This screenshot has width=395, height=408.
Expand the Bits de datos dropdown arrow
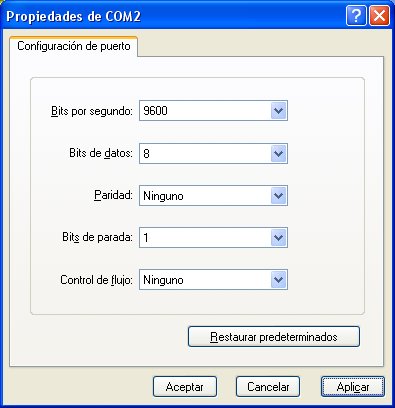tap(279, 153)
